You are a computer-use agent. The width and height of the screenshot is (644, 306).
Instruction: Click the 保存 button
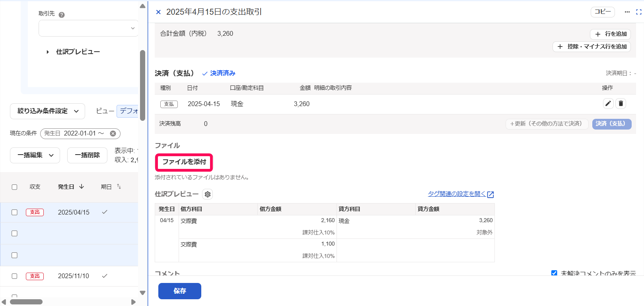180,291
